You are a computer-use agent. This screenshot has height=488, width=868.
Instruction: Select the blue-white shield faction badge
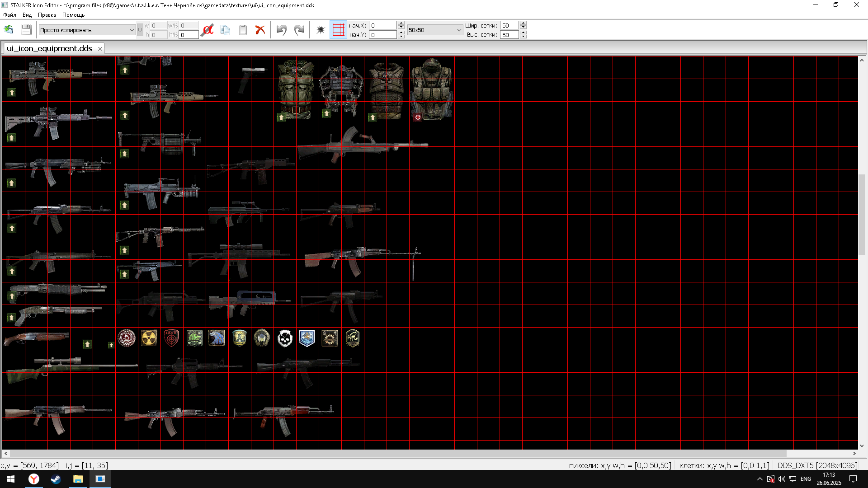[x=307, y=338]
